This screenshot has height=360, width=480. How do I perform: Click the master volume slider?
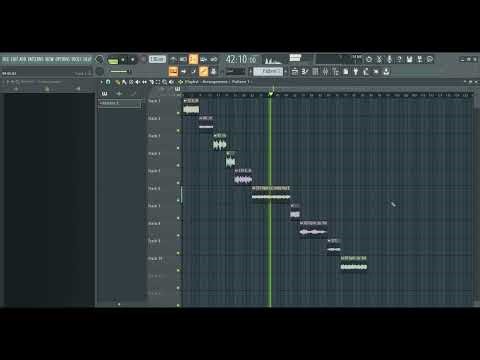pos(119,71)
